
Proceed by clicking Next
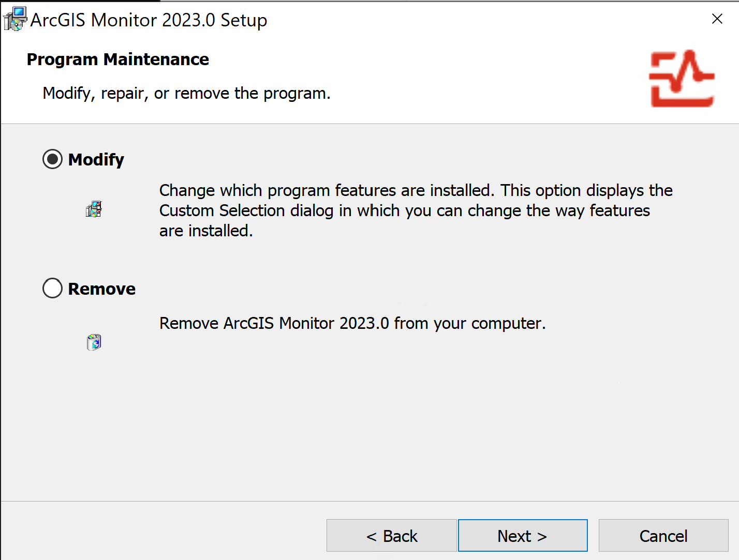(522, 536)
